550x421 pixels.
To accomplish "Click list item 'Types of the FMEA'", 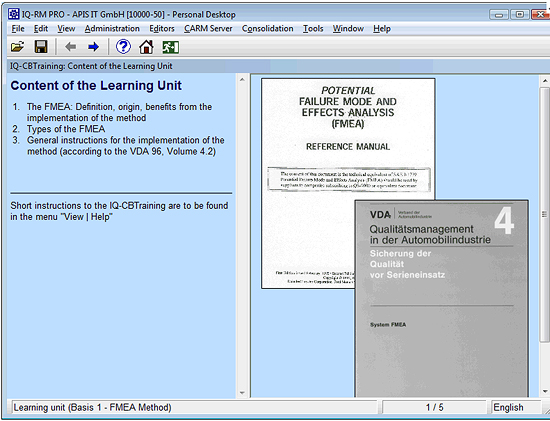I will click(x=66, y=129).
